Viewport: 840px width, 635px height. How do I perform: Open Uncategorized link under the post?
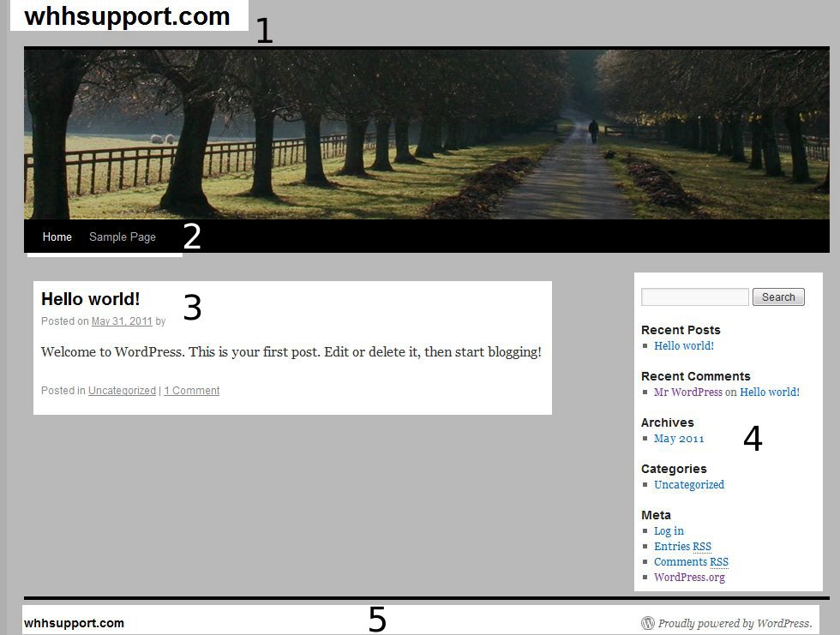click(x=122, y=391)
